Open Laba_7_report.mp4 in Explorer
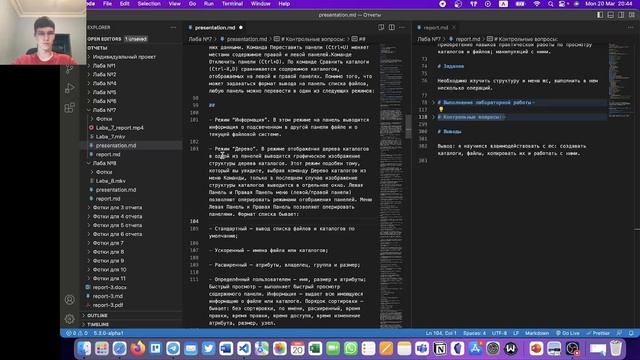Image resolution: width=640 pixels, height=360 pixels. 120,128
